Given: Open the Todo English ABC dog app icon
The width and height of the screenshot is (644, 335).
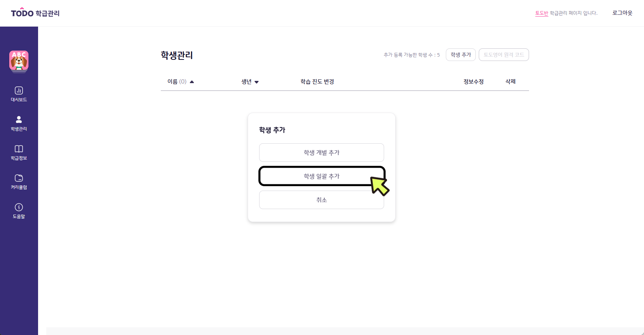Looking at the screenshot, I should (19, 61).
